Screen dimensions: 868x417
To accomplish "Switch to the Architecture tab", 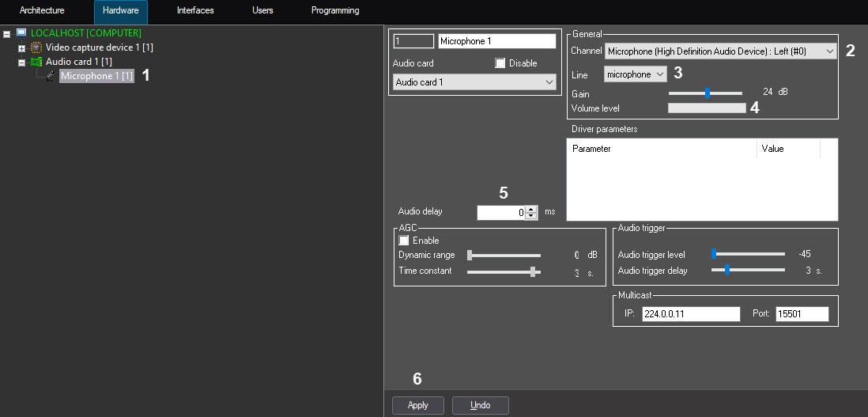I will pos(42,11).
